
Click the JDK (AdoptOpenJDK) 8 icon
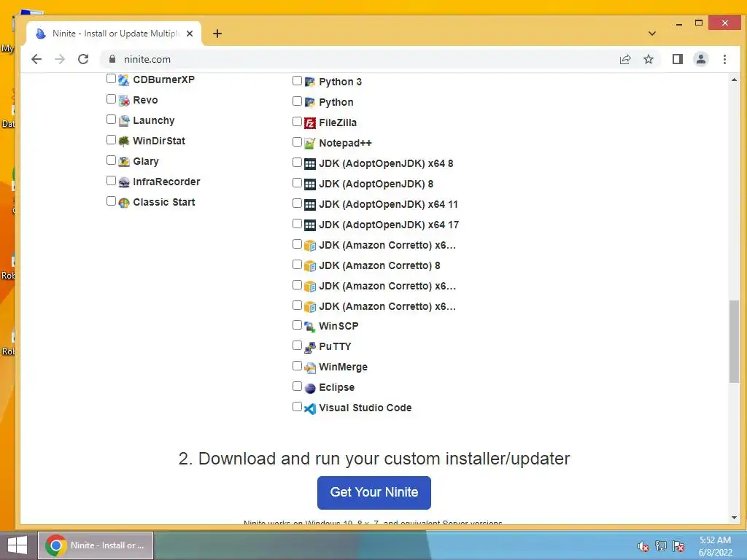(309, 184)
